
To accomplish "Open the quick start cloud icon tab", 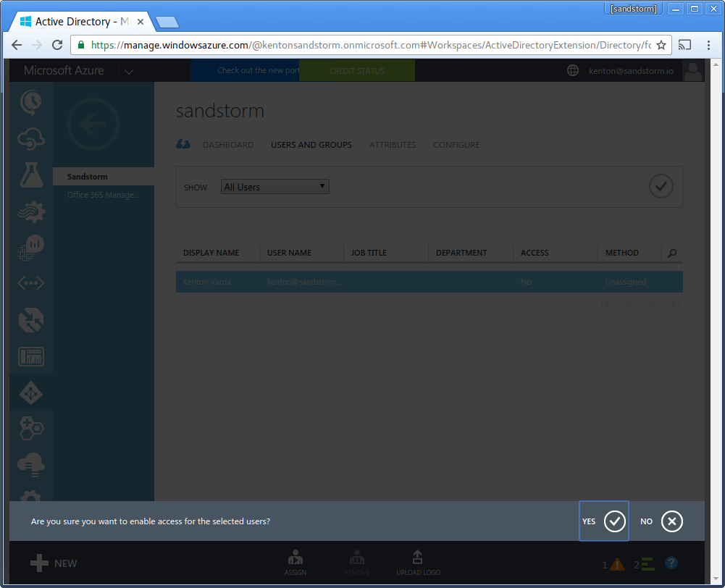I will (183, 144).
